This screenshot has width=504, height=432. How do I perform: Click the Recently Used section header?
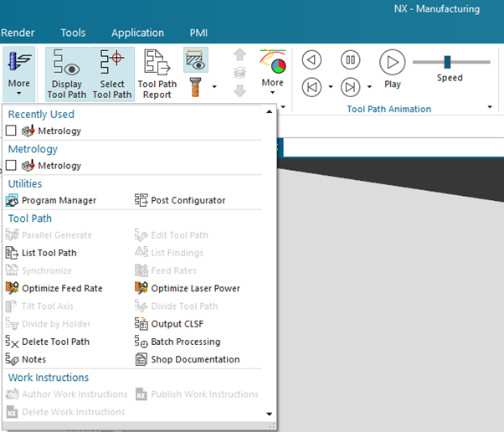pos(41,114)
